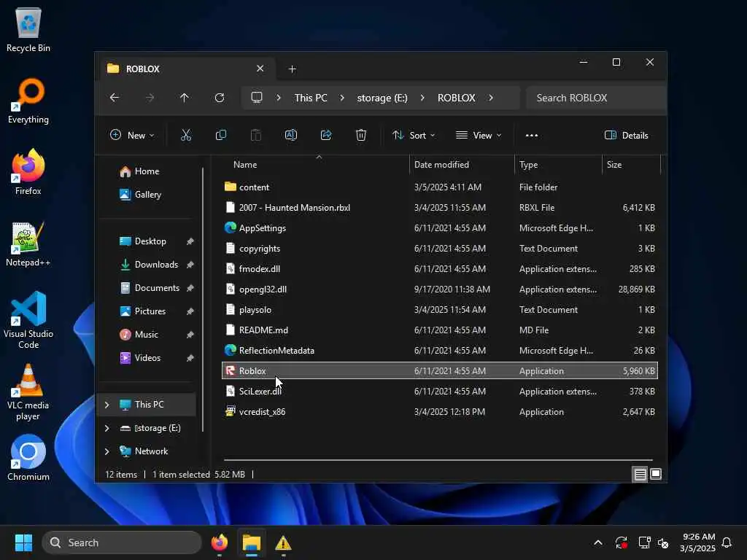Click the Cut scissors icon

tap(186, 135)
